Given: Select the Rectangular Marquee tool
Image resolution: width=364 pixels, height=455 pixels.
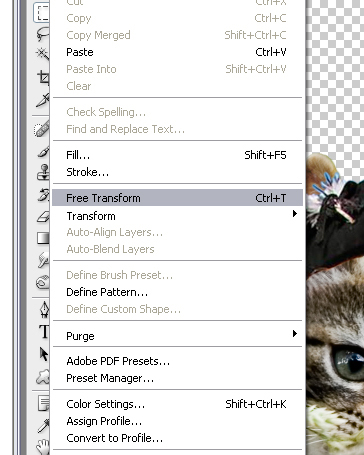Looking at the screenshot, I should coord(42,13).
